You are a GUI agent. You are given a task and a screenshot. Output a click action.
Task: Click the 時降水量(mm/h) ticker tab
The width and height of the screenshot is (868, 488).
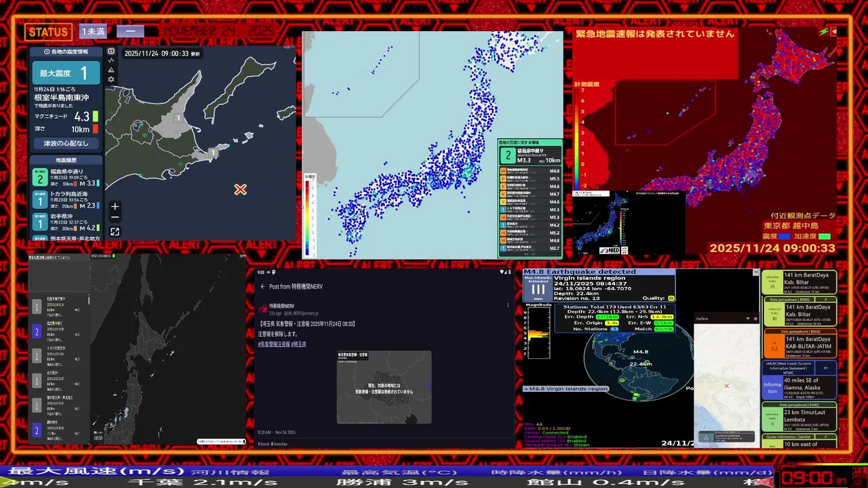(x=556, y=471)
